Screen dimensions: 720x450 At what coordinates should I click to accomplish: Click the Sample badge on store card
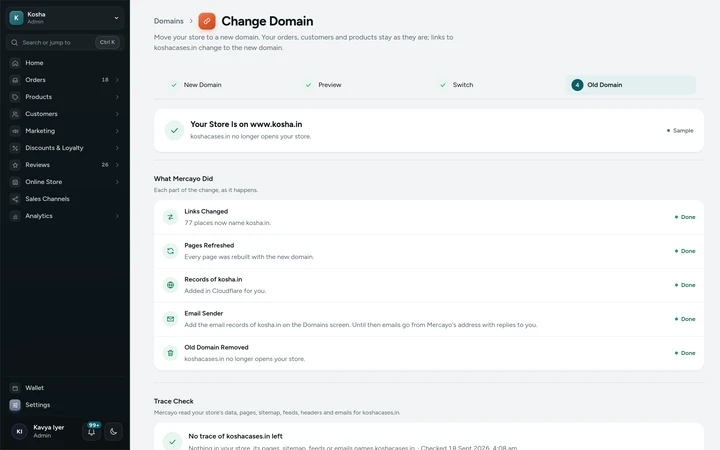680,130
